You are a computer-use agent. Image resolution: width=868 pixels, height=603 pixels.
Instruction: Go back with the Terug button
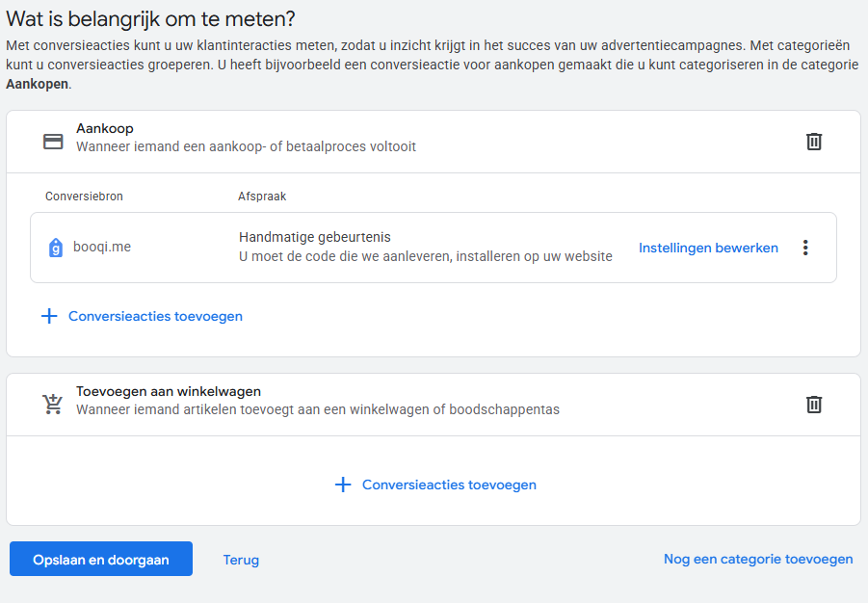point(241,560)
